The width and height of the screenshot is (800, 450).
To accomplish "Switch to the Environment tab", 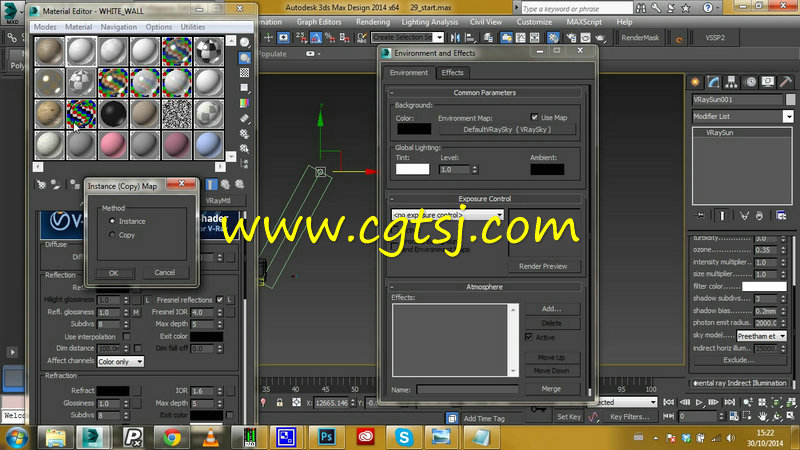I will [409, 72].
